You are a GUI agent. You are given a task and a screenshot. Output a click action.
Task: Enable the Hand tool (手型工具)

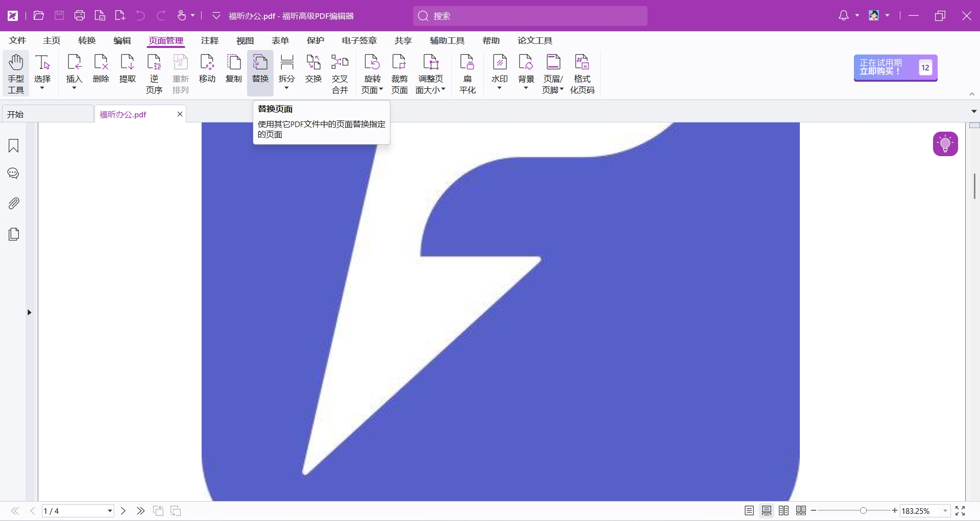pos(16,74)
